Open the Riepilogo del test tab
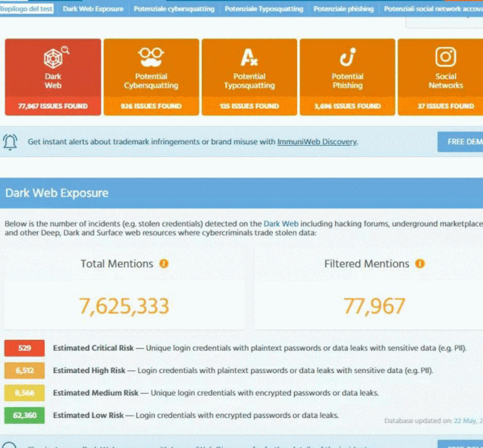 pos(26,9)
